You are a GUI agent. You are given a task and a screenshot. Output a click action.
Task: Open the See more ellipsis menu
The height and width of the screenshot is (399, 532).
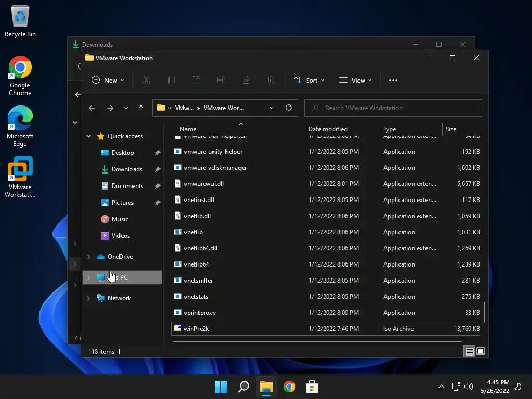(393, 81)
